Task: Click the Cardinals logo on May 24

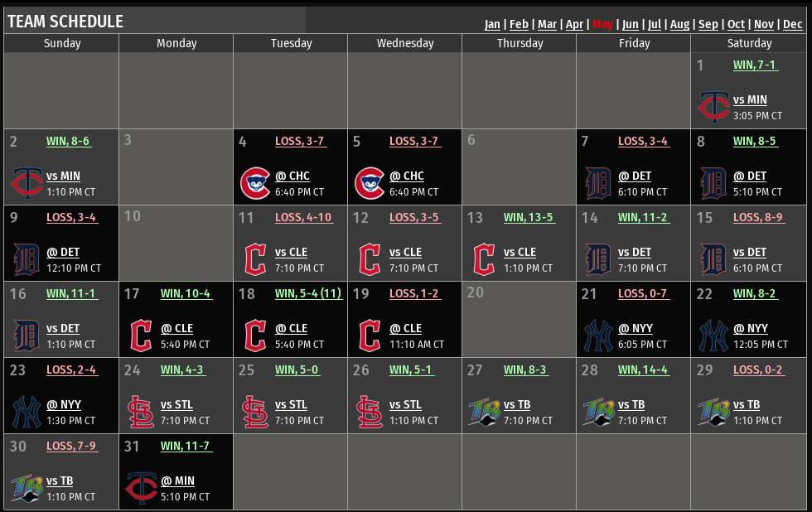Action: point(140,412)
